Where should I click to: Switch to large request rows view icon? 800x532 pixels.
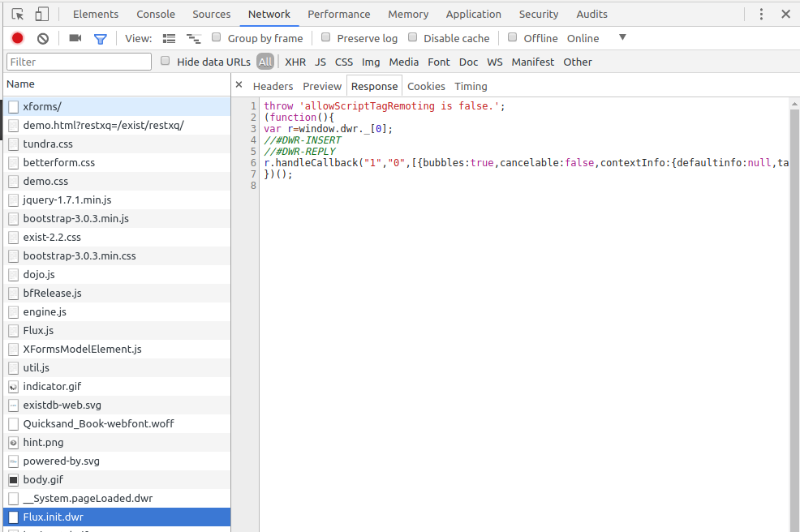click(x=169, y=39)
